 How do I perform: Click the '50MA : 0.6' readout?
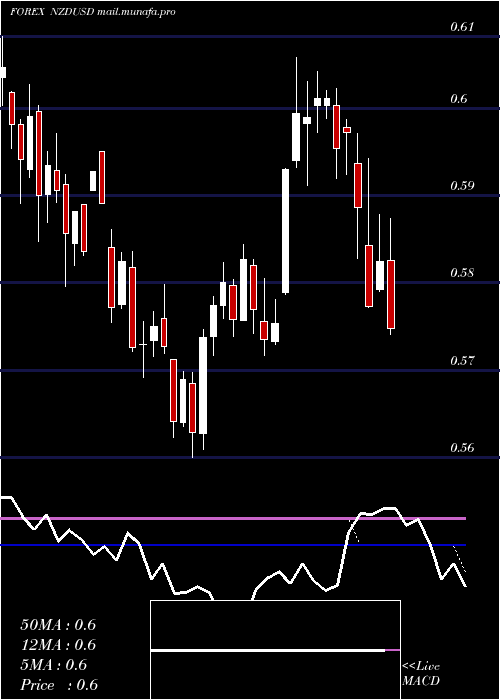pos(58,625)
